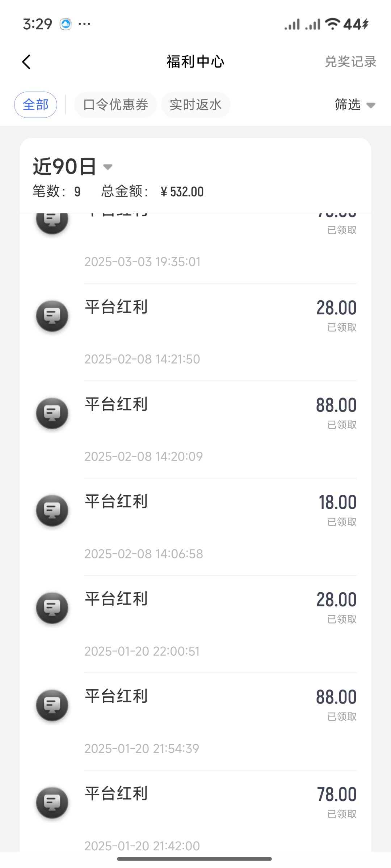The width and height of the screenshot is (391, 868).
Task: Expand the 近90日 date range selector
Action: 72,167
